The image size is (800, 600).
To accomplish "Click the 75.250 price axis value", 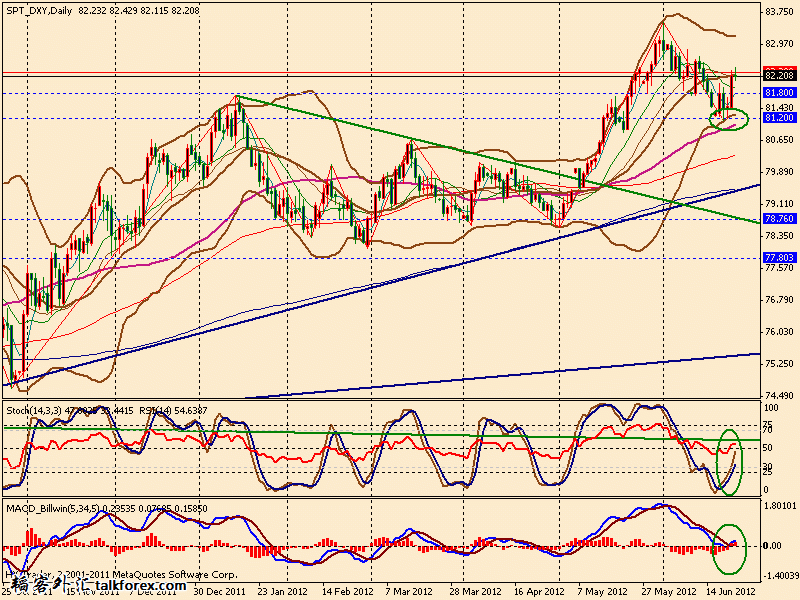I will click(x=780, y=363).
